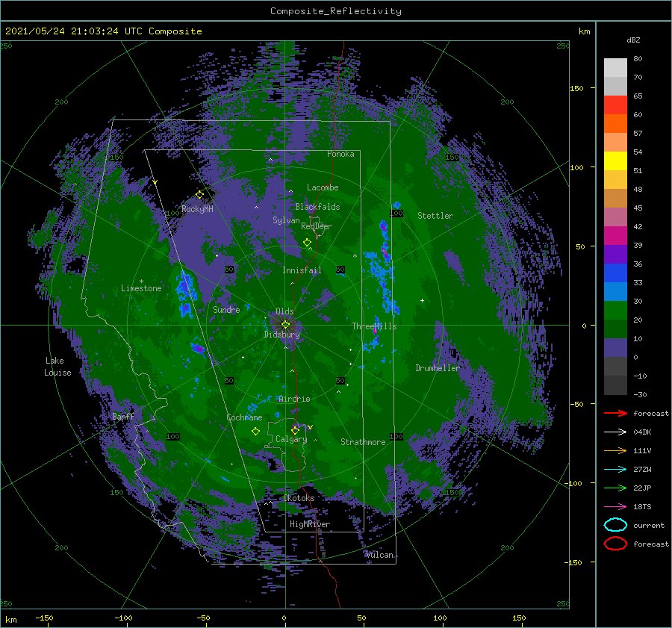
Task: Select the Airdrie label
Action: tap(294, 399)
